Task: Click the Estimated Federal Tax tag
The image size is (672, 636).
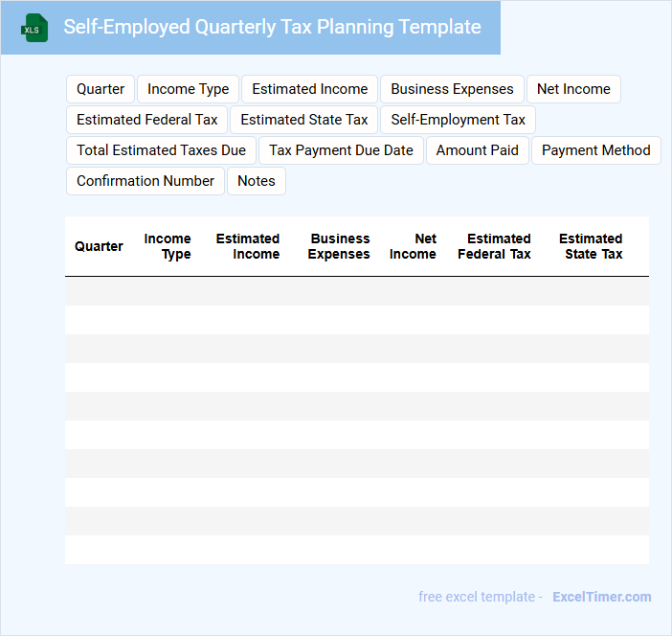Action: [147, 120]
